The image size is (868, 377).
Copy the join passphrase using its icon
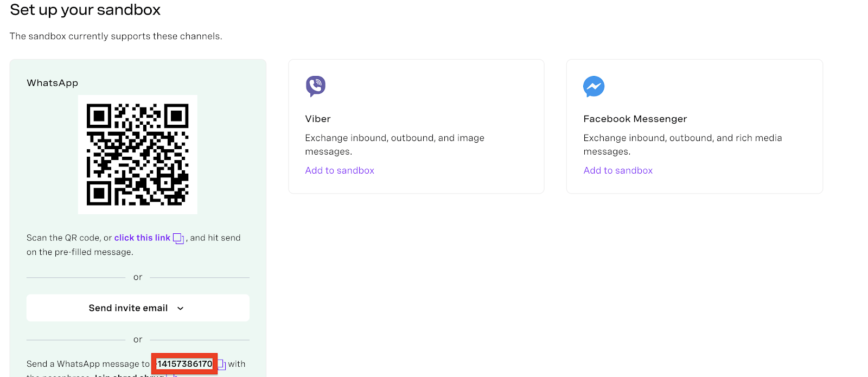pyautogui.click(x=172, y=375)
